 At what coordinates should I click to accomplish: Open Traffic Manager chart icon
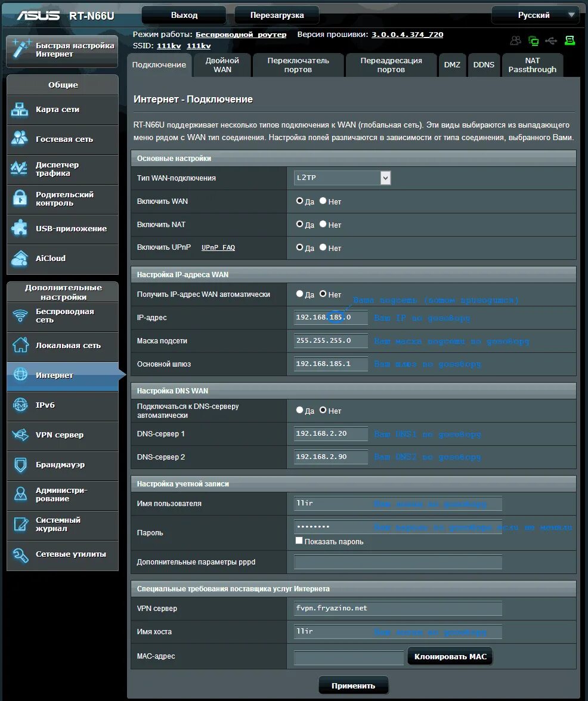(19, 169)
